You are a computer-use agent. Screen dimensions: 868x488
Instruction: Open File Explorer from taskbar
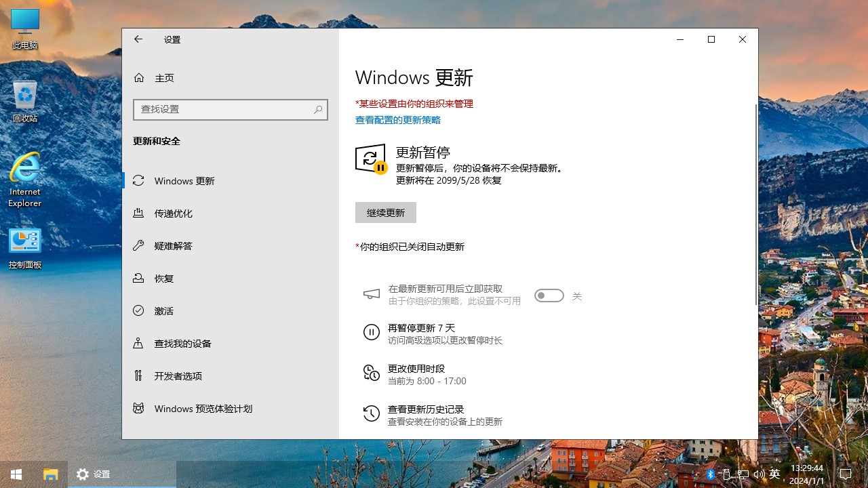[51, 474]
